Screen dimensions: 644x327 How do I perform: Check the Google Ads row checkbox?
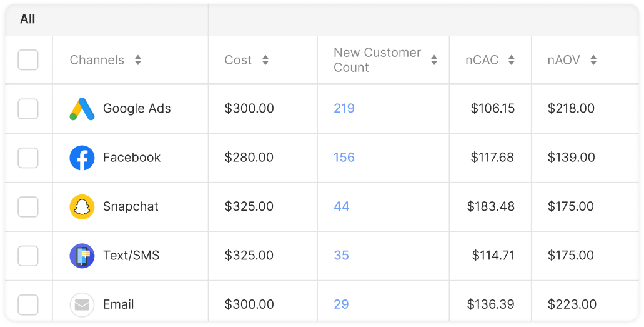[x=28, y=109]
